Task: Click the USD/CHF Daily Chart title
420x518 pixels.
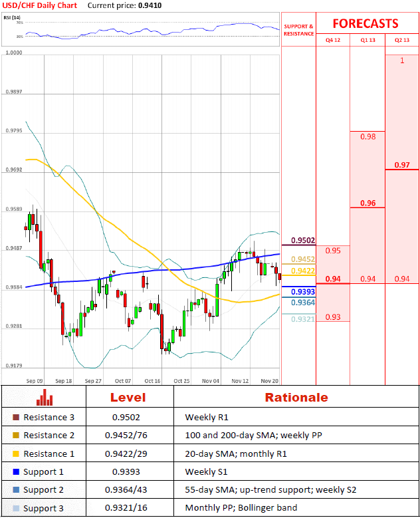Action: coord(39,5)
